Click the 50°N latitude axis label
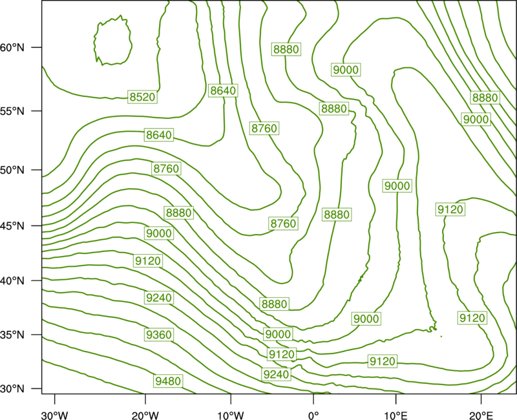 click(x=12, y=170)
